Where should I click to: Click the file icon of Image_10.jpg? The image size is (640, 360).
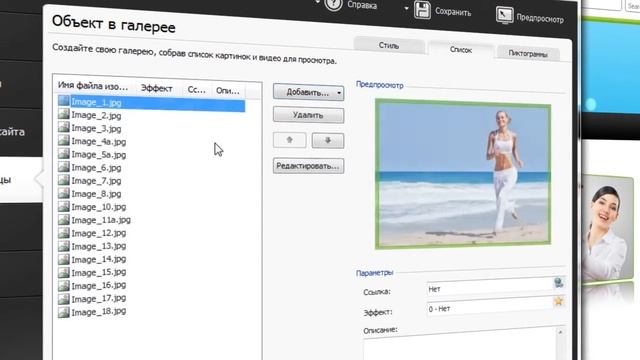coord(63,206)
